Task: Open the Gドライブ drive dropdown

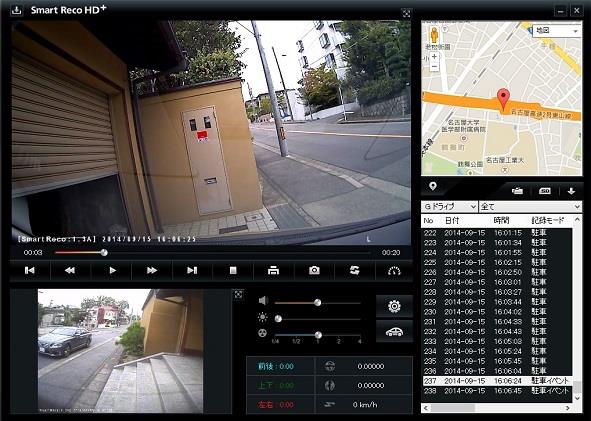Action: (449, 207)
